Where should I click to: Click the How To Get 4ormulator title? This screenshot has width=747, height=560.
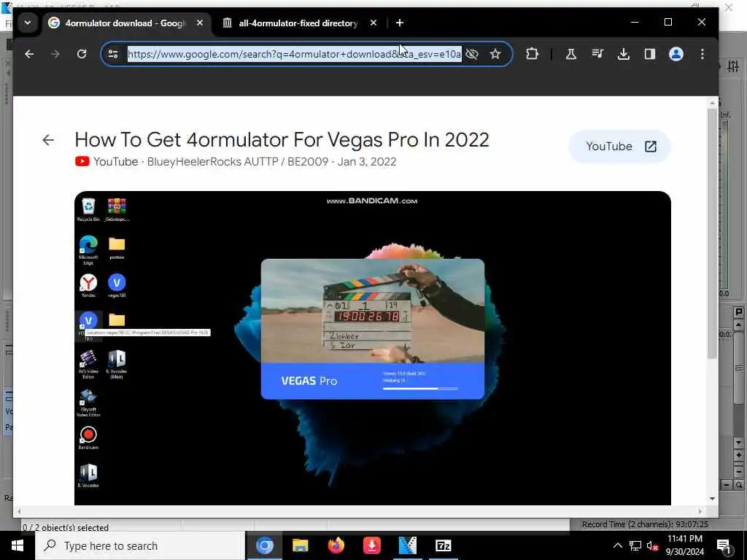point(282,139)
